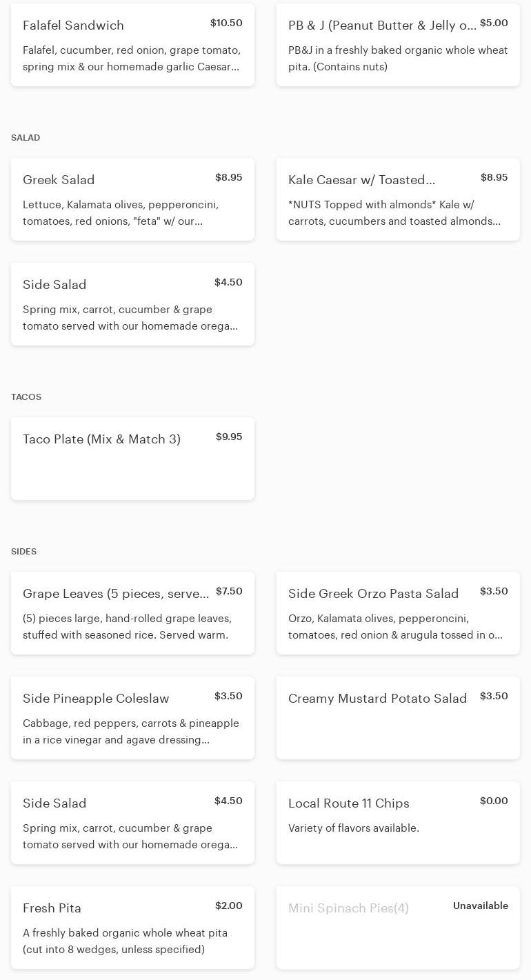Click the unavailable Mini Spinach Pies(4) card
This screenshot has height=980, width=531.
[398, 928]
